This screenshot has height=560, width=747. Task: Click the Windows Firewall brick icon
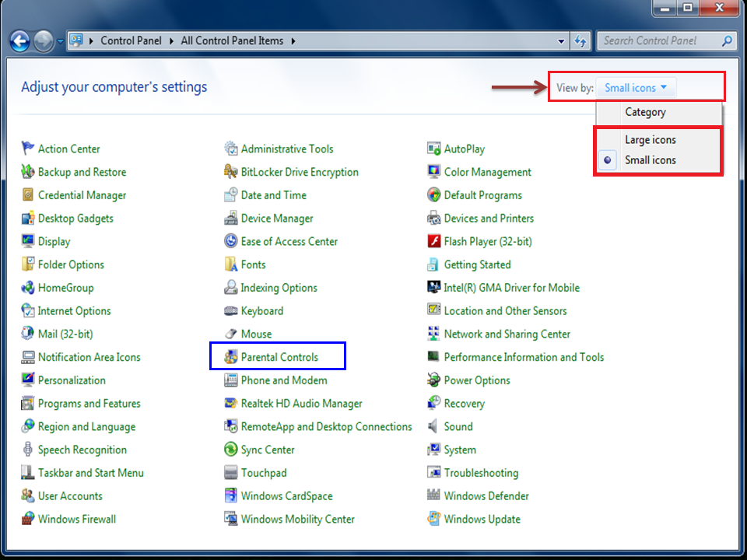point(28,519)
